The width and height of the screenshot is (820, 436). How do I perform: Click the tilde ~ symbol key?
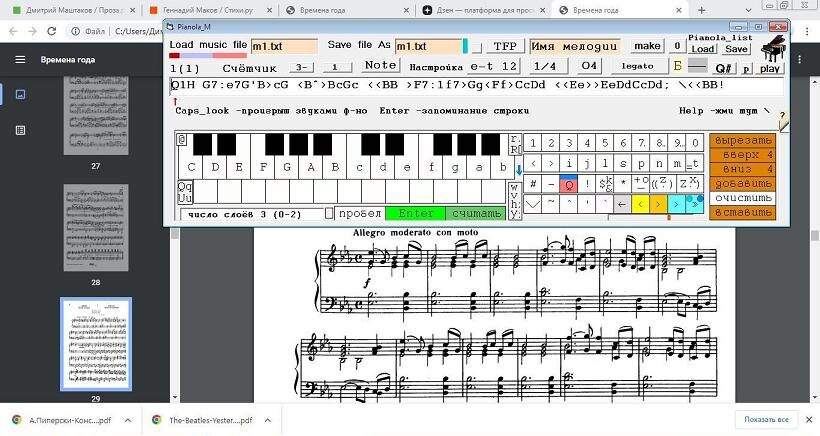click(x=551, y=204)
